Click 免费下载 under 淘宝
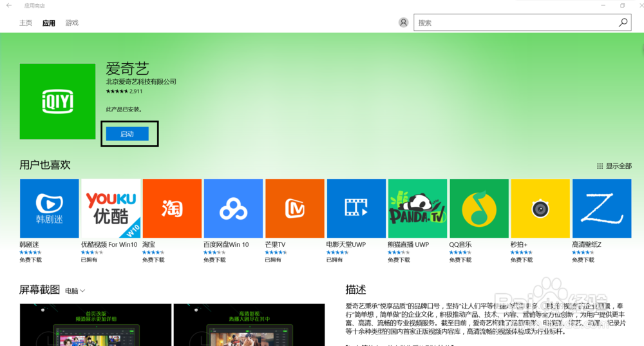Screen dimensions: 644x346 (x=153, y=260)
